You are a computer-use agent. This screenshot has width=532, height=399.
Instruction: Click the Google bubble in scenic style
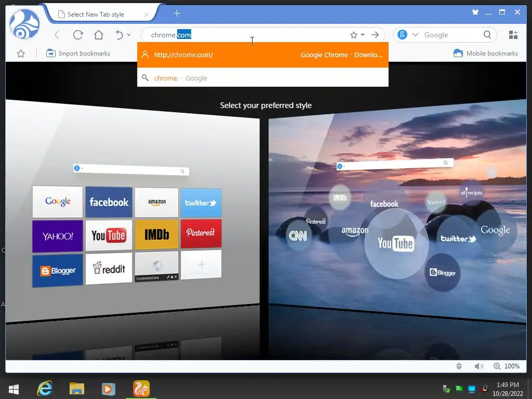tap(495, 230)
